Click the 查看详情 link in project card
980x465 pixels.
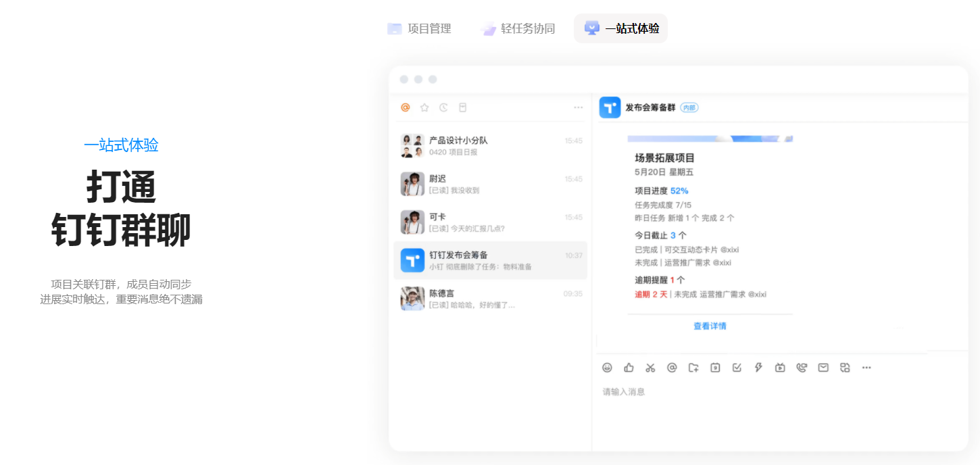[710, 326]
